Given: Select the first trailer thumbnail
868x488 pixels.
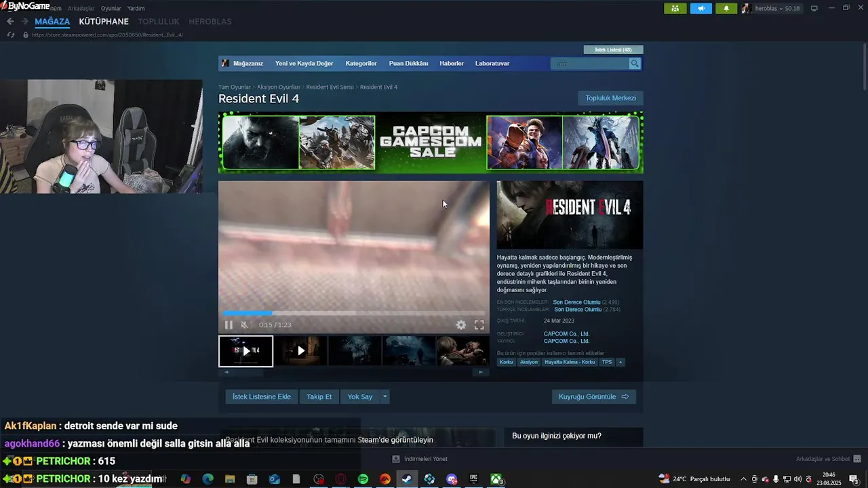Looking at the screenshot, I should 245,351.
